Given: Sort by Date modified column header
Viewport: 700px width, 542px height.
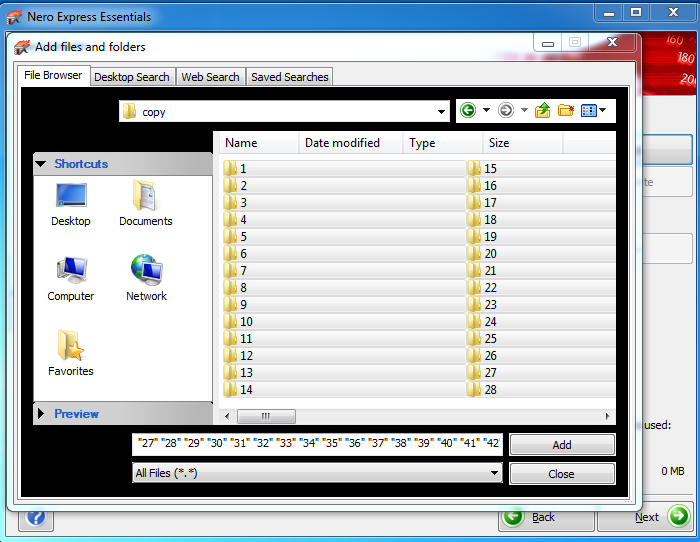Looking at the screenshot, I should (x=351, y=143).
